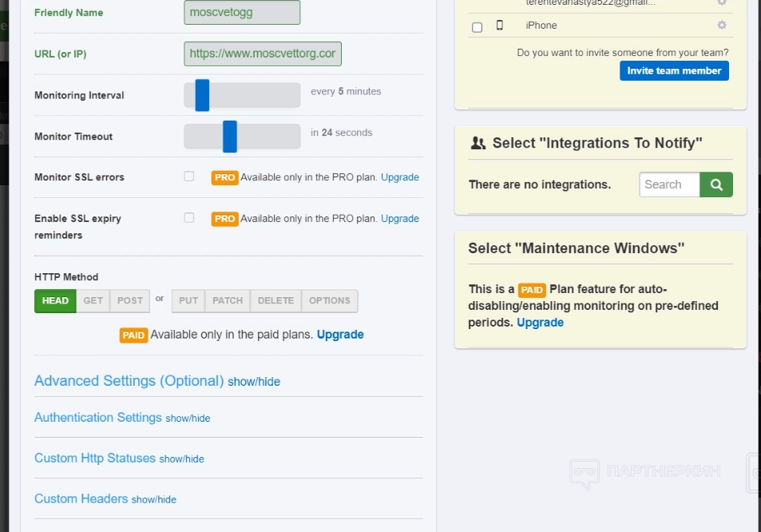Click the PRO badge next to Monitor SSL errors

point(224,177)
